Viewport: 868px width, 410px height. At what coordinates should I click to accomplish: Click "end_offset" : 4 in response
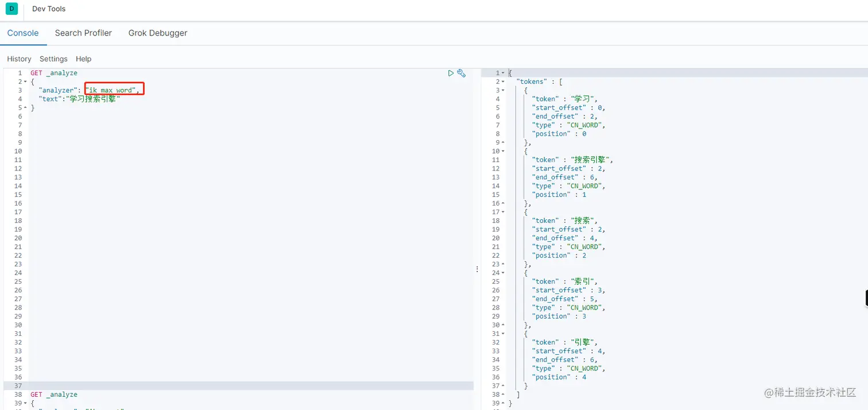pos(564,238)
